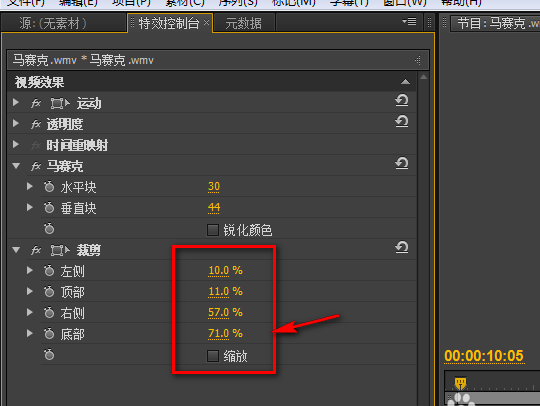
Task: Toggle fx for 运动 effect
Action: [36, 103]
